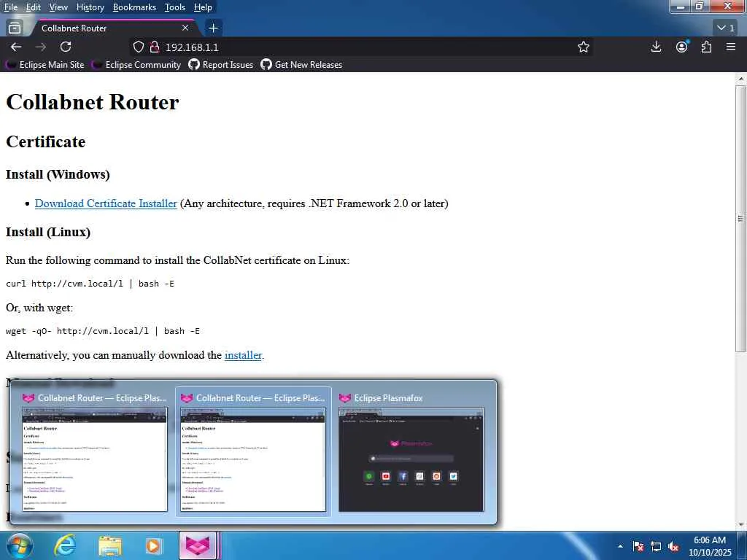The image size is (747, 560).
Task: Close the Collabnet Router tab
Action: coord(185,28)
